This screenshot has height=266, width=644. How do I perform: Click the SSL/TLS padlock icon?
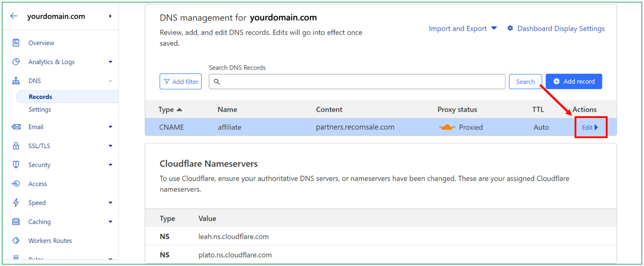pyautogui.click(x=16, y=146)
